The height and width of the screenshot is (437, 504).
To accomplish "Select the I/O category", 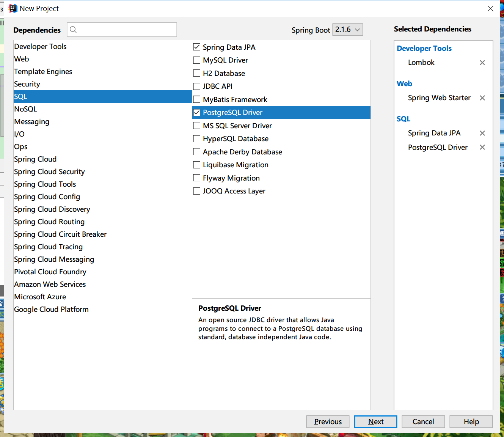I will point(102,134).
